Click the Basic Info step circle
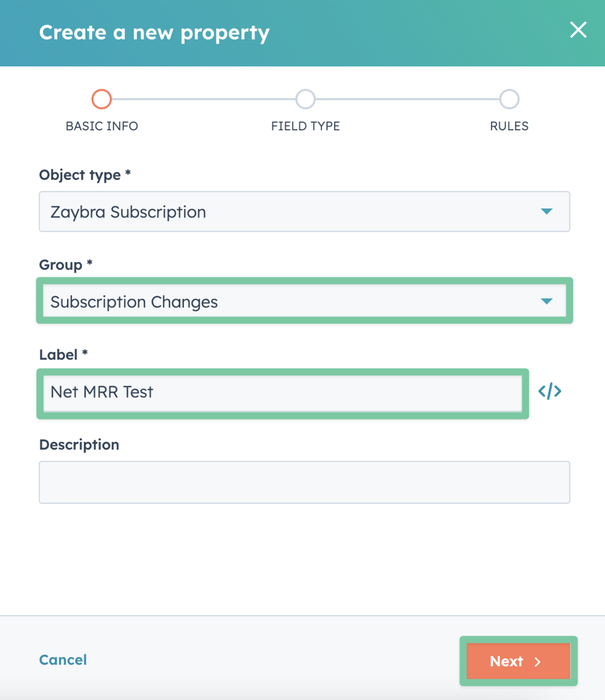 coord(102,100)
